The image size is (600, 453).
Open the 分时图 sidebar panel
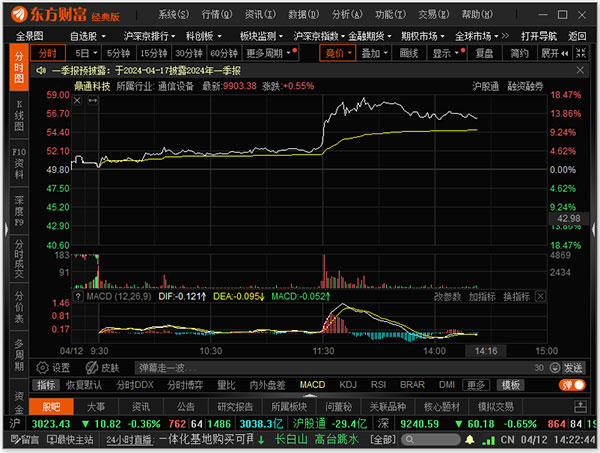19,67
